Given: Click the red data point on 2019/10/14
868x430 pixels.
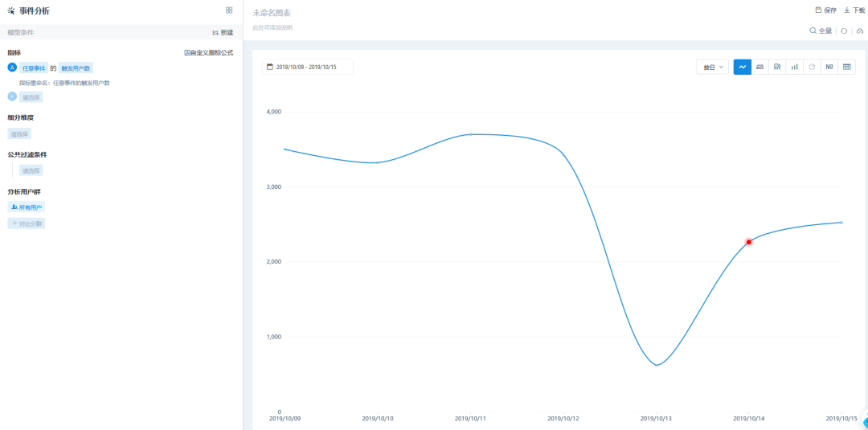Looking at the screenshot, I should point(749,242).
